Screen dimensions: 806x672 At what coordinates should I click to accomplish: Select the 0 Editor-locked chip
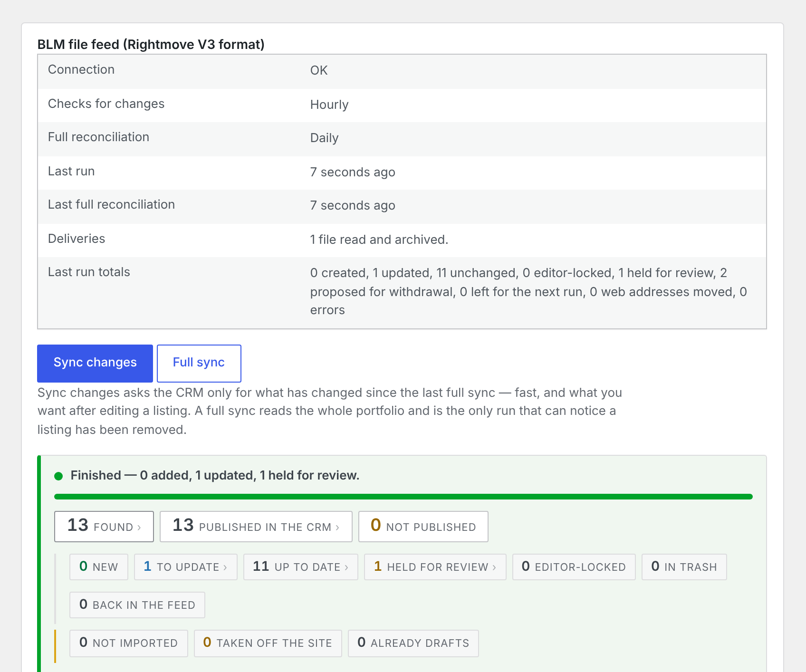[x=574, y=566]
